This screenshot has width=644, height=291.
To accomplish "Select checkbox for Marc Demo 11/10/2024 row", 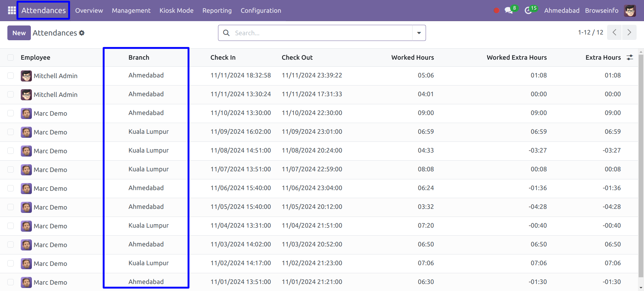I will [x=11, y=113].
